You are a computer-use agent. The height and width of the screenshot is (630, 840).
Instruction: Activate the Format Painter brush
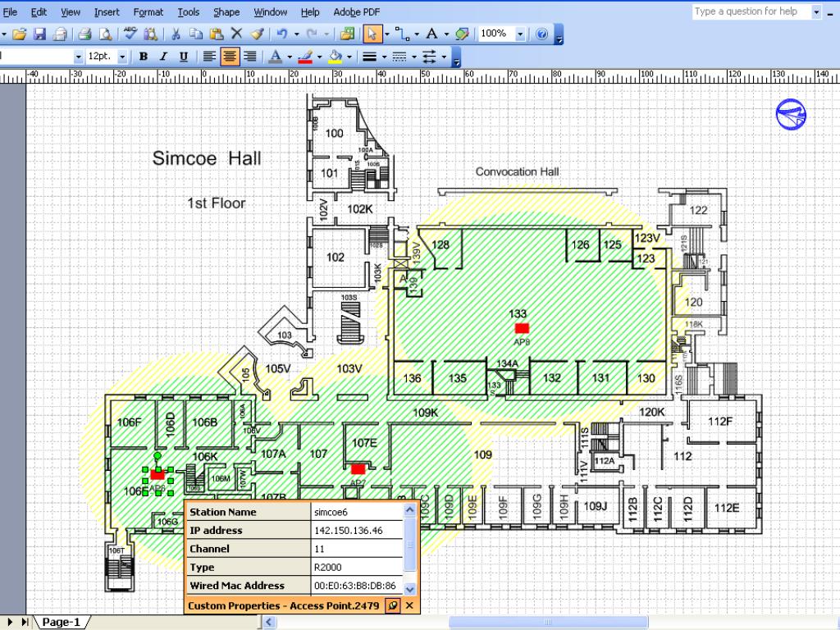click(x=257, y=34)
